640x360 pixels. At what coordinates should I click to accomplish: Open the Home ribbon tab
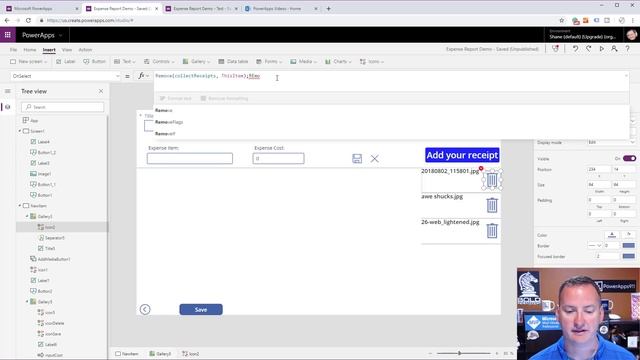point(30,50)
